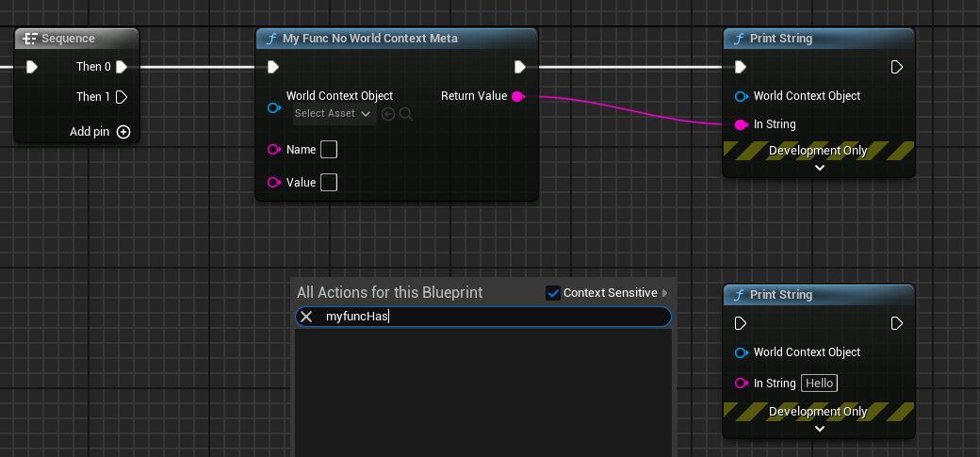980x457 pixels.
Task: Uncheck the Context Sensitive checkbox
Action: coord(553,293)
